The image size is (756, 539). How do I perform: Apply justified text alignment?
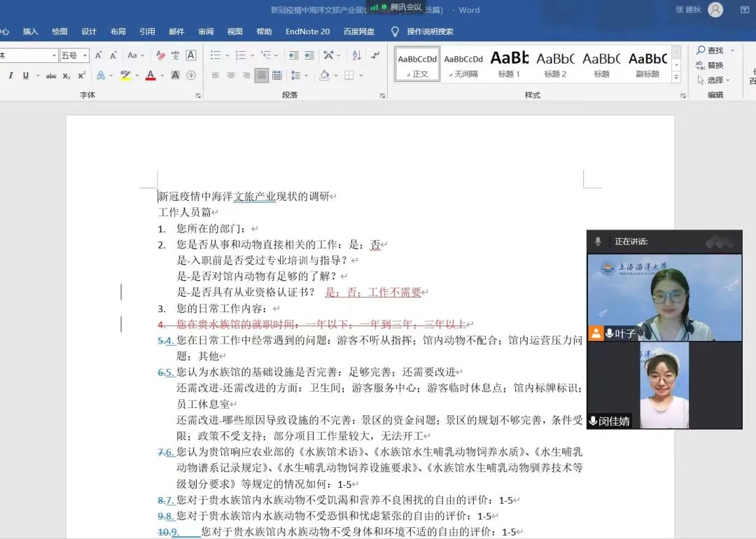point(261,75)
